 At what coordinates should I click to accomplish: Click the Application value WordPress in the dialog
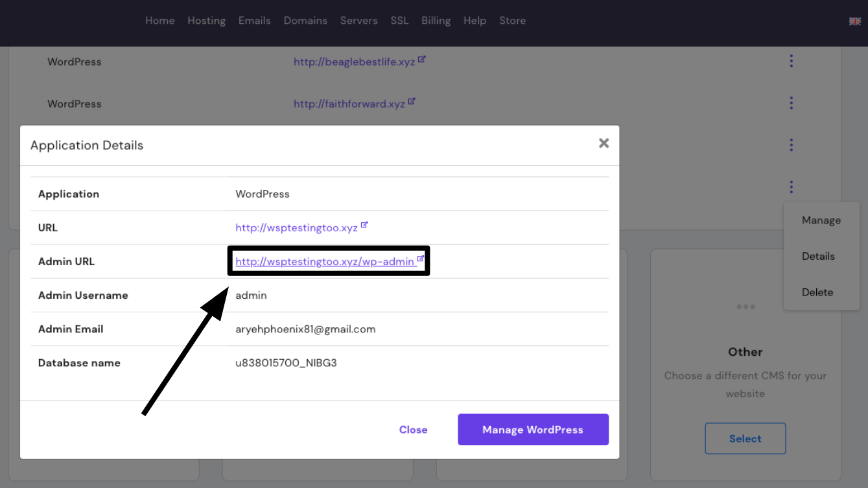(263, 194)
